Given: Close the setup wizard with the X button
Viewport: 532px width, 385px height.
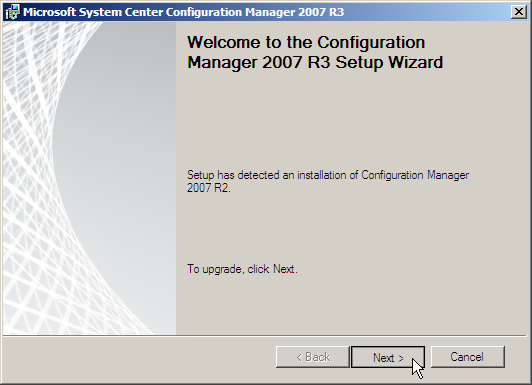Looking at the screenshot, I should [518, 12].
